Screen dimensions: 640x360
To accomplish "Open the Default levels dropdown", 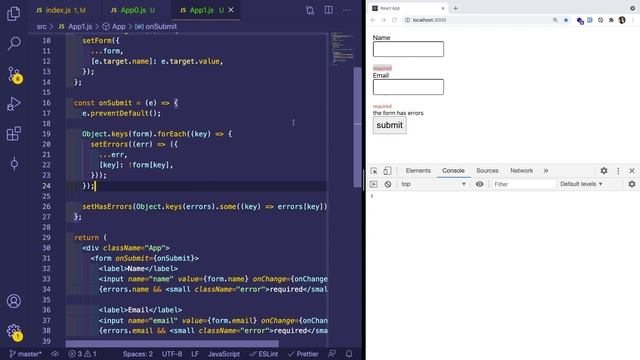I will [581, 184].
